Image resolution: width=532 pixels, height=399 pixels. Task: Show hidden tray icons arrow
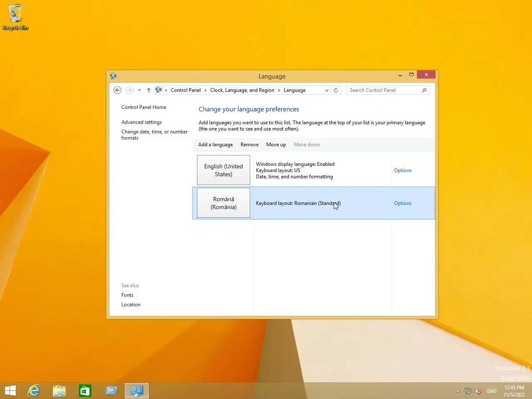[x=458, y=391]
